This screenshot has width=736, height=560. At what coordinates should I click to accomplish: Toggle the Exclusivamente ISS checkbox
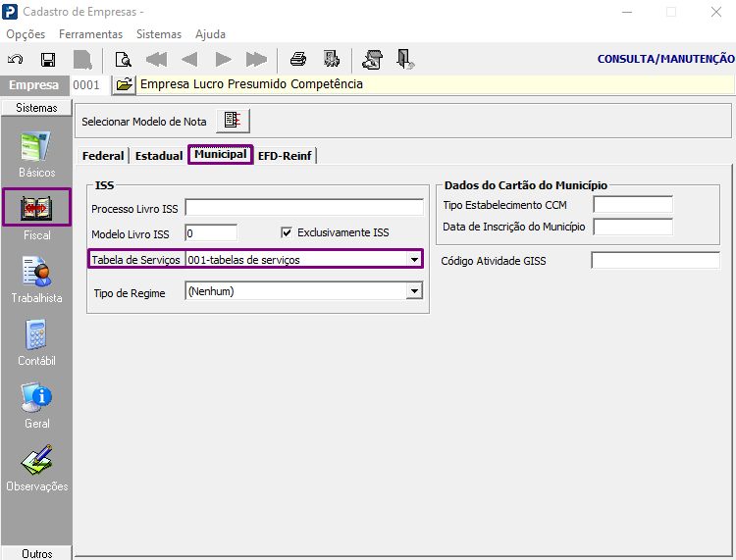point(287,232)
